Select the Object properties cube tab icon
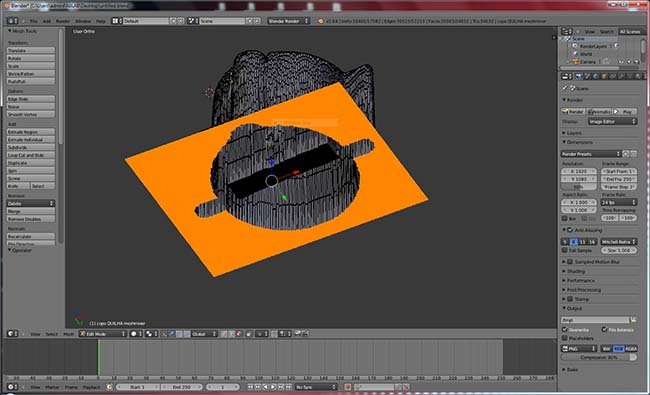Viewport: 650px width, 395px height. click(x=604, y=76)
